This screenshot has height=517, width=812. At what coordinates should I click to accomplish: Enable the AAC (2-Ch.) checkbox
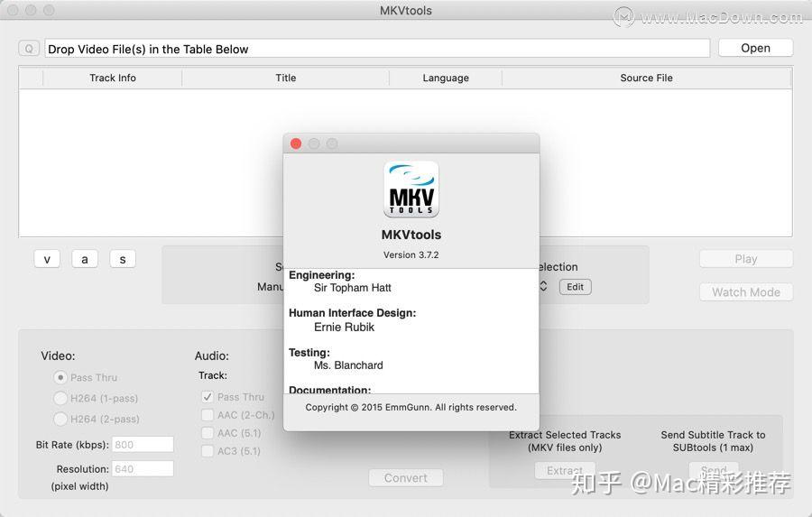click(x=208, y=415)
